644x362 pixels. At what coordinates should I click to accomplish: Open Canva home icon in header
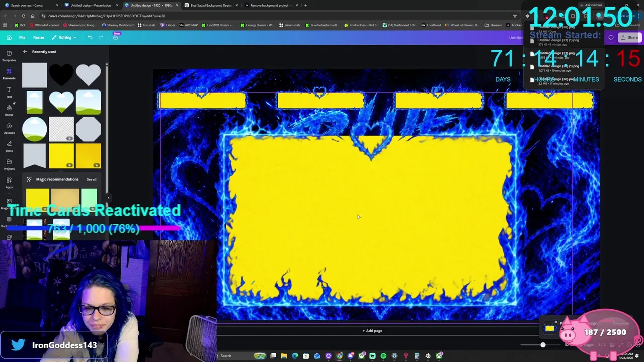[9, 37]
